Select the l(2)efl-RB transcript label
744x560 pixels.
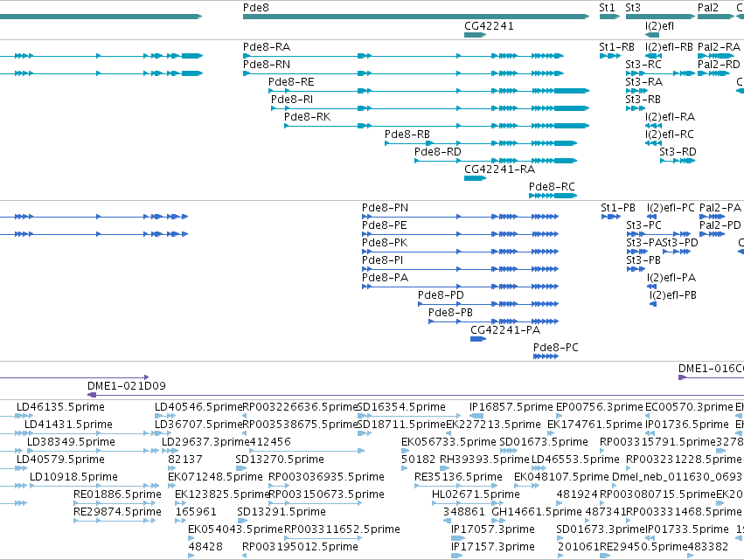(669, 47)
